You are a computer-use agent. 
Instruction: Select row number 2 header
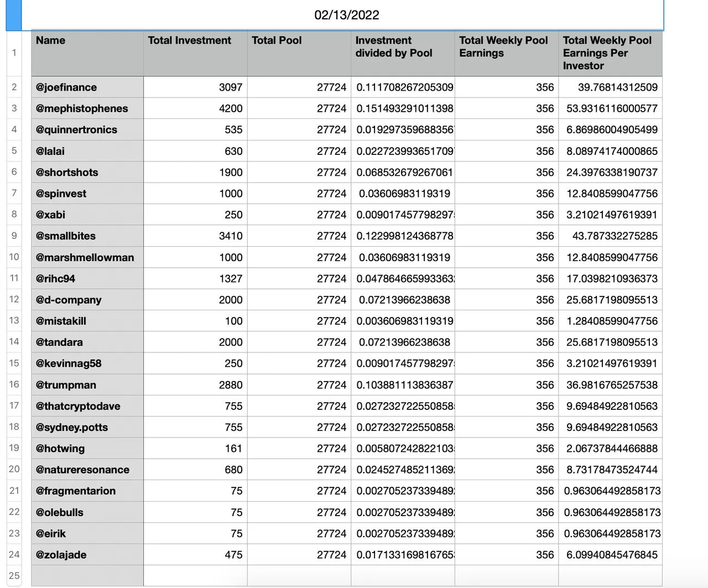[14, 87]
